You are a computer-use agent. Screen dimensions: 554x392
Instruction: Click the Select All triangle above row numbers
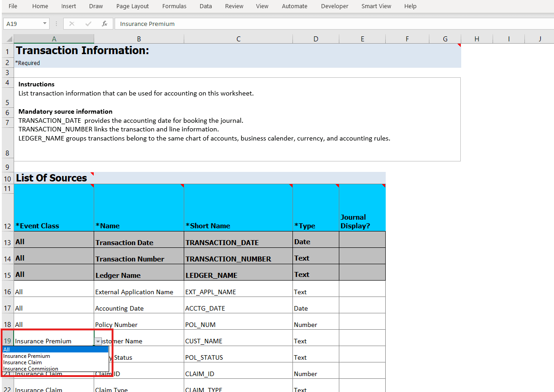[7, 39]
